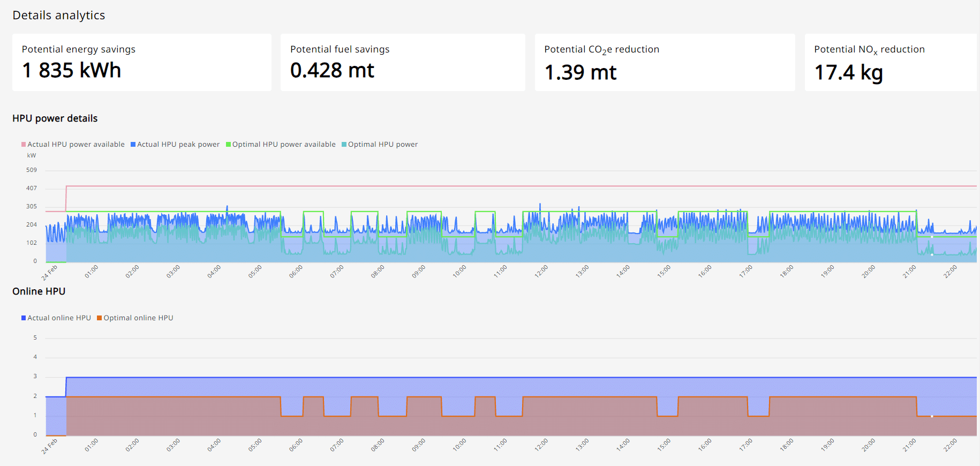Click the HPU power details chart title
Screen dimensions: 980x466
coord(55,118)
